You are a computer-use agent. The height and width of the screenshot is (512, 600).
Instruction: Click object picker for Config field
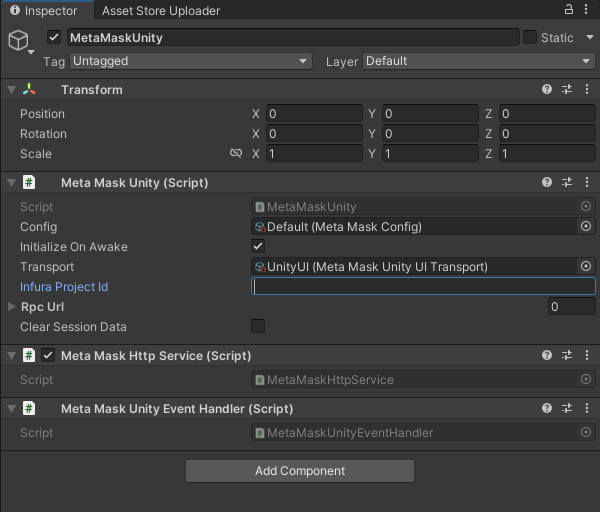point(586,226)
